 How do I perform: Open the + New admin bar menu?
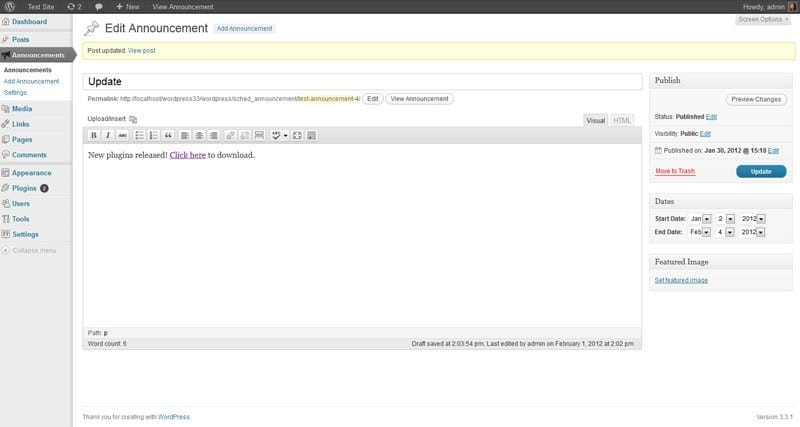pos(128,7)
